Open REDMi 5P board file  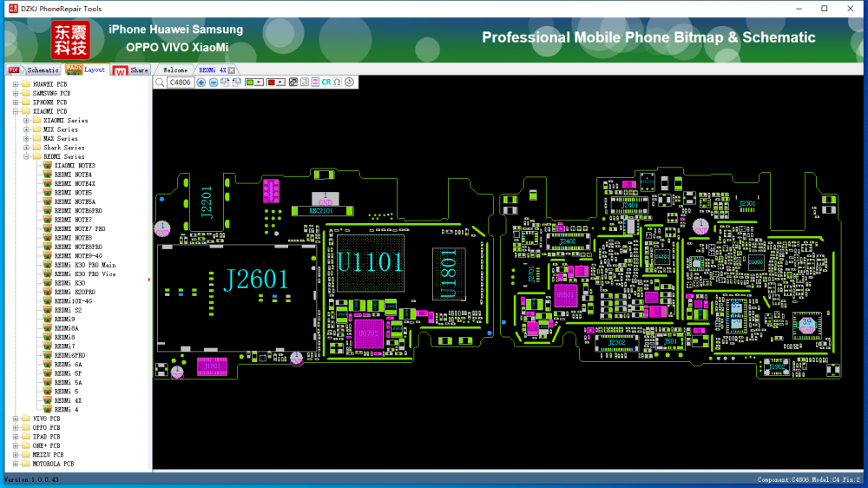68,373
